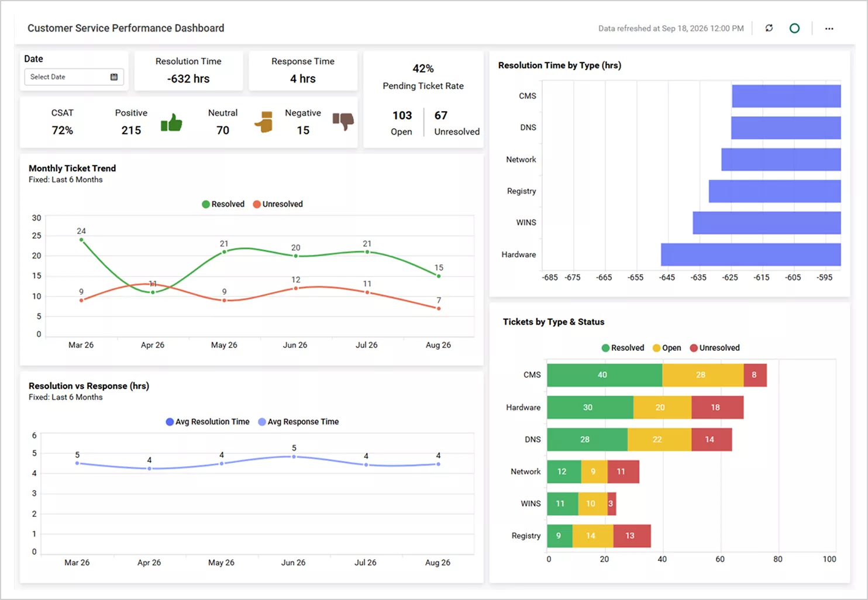
Task: Click the 67 Unresolved tickets count
Action: [441, 115]
